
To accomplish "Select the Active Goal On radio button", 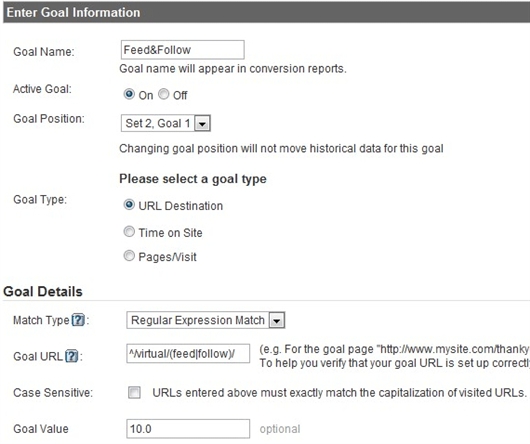I will click(129, 94).
